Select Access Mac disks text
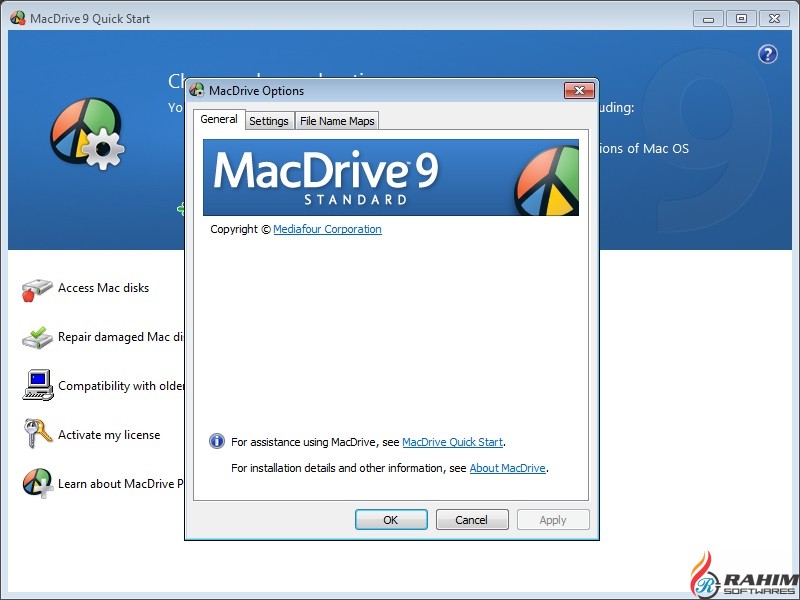The height and width of the screenshot is (600, 800). (x=104, y=288)
